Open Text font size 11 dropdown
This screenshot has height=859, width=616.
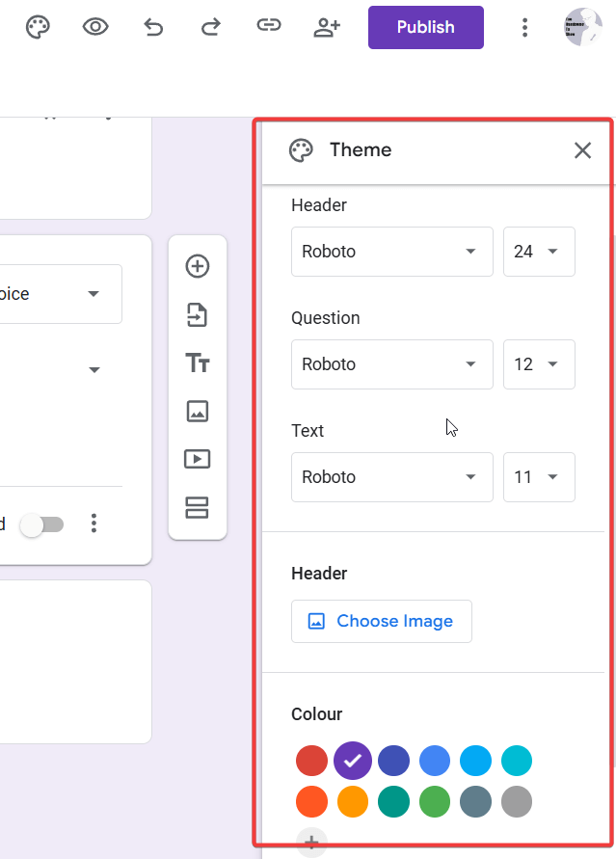(x=538, y=477)
